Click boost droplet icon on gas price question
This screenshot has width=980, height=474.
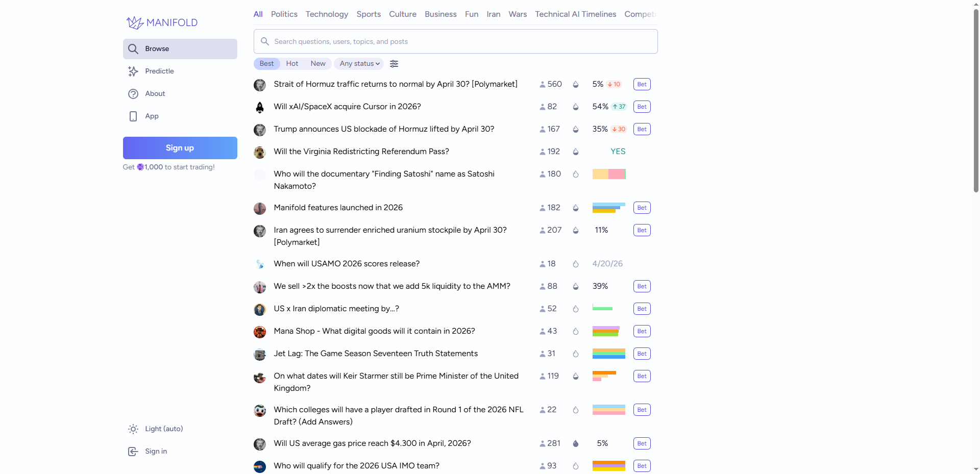pyautogui.click(x=575, y=443)
